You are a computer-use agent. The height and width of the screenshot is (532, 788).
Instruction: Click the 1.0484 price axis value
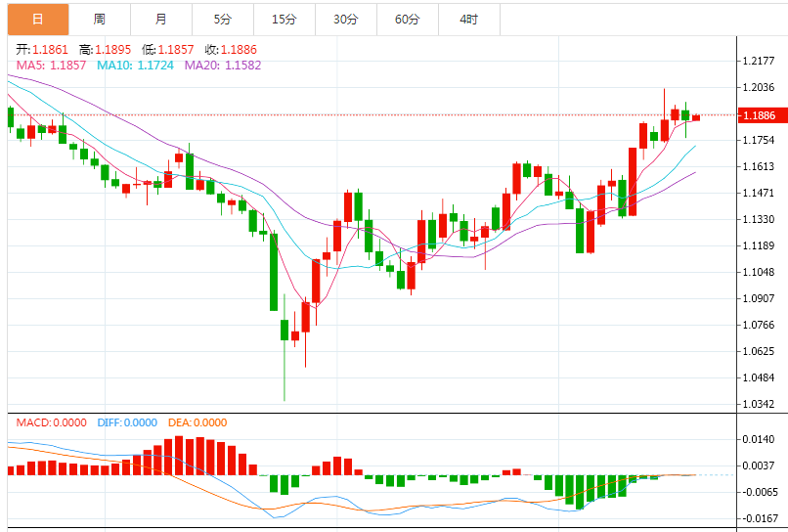coord(759,377)
